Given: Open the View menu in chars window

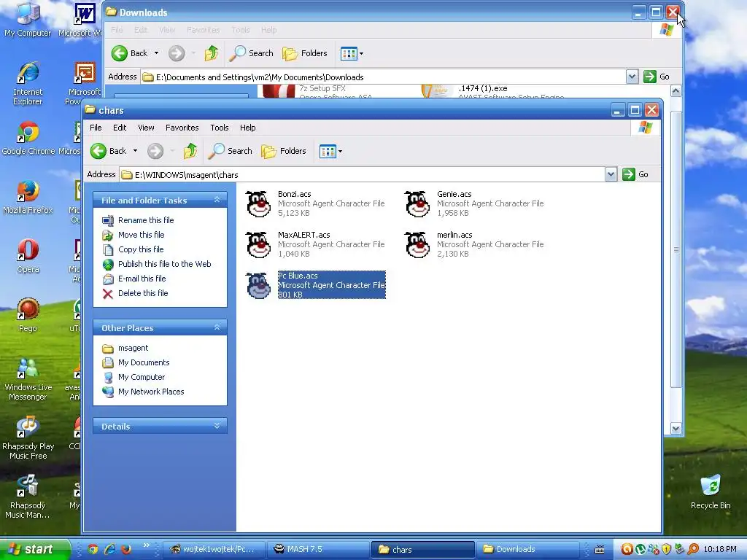Looking at the screenshot, I should click(x=146, y=128).
